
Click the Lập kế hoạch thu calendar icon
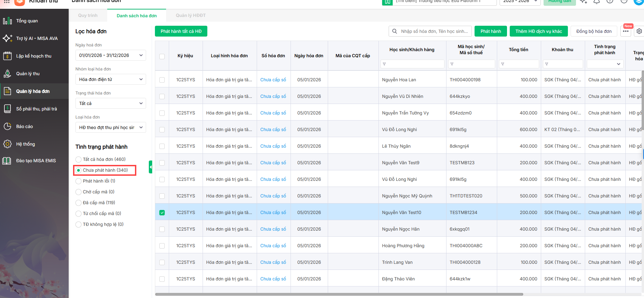point(7,56)
